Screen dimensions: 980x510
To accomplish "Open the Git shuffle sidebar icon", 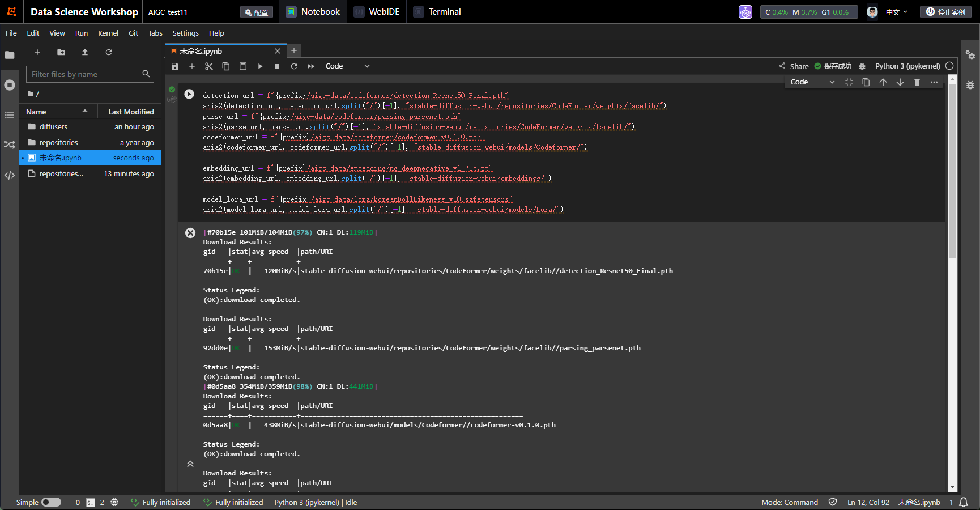I will [10, 145].
